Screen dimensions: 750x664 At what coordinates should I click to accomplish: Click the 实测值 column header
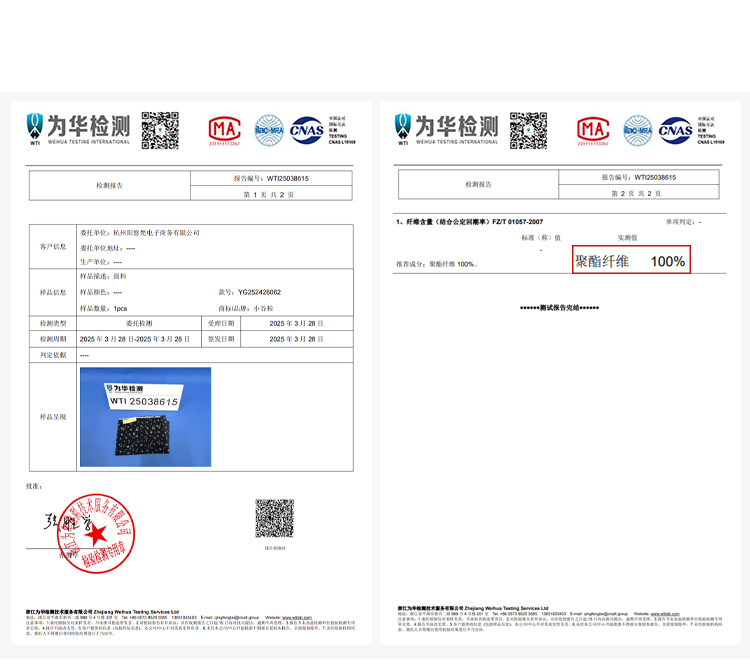point(628,238)
